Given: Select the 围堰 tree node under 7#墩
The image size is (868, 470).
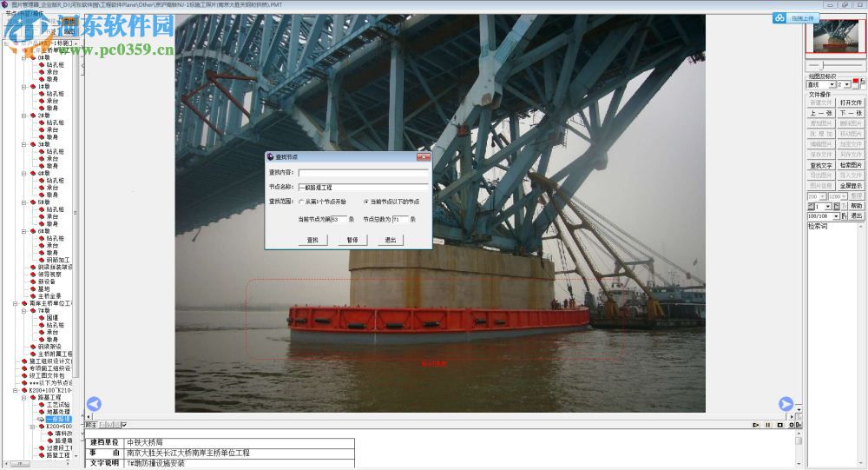Looking at the screenshot, I should click(52, 318).
